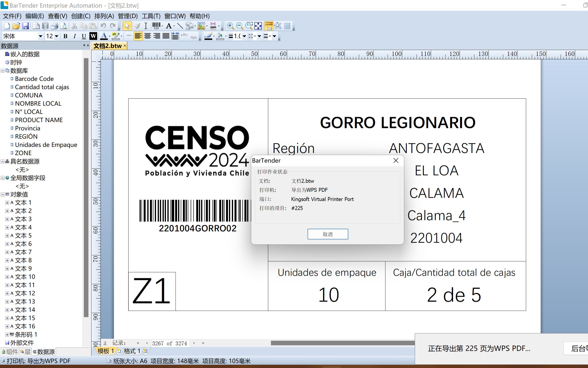Click the zoom in magnifier icon

[230, 26]
